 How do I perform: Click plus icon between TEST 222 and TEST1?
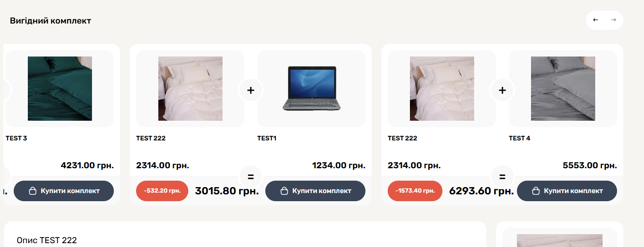click(x=251, y=90)
